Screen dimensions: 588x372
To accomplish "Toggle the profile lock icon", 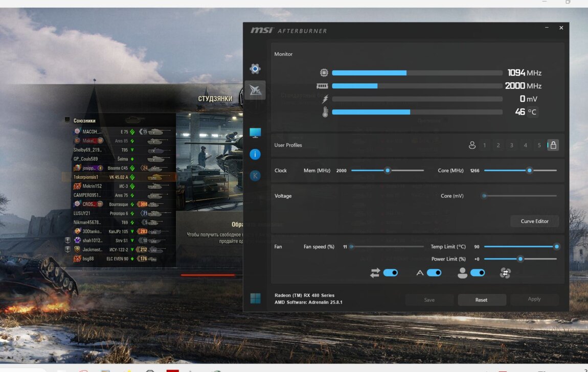I will pos(553,145).
